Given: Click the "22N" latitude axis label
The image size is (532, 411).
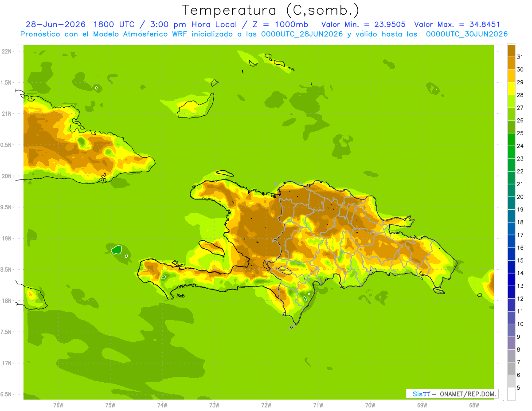Looking at the screenshot, I should tap(7, 51).
